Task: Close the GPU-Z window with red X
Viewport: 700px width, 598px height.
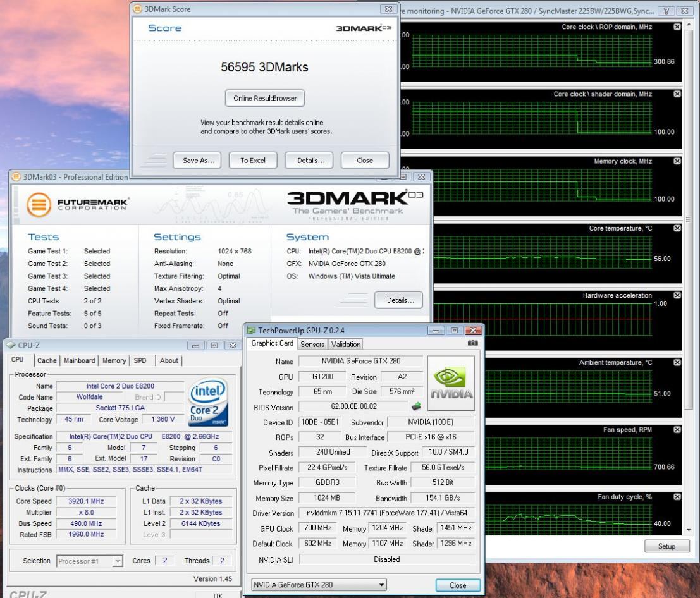Action: tap(473, 330)
